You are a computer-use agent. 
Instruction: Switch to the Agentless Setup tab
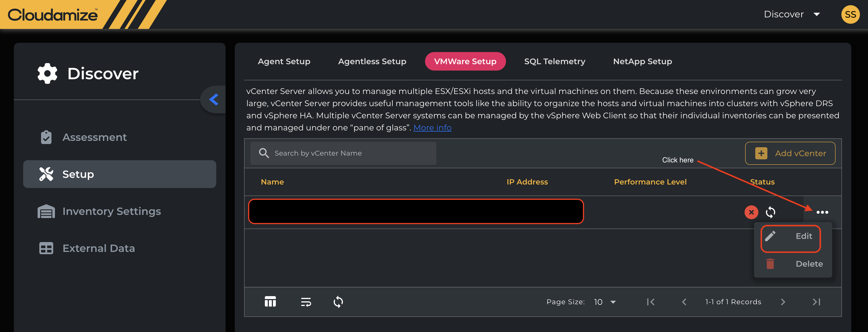[372, 61]
